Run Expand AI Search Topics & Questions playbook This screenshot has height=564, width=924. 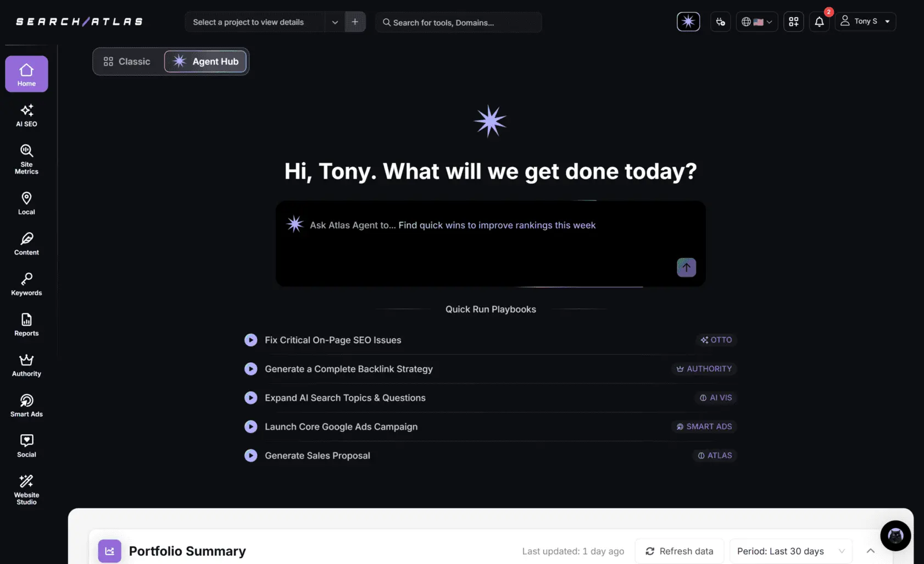(x=251, y=397)
